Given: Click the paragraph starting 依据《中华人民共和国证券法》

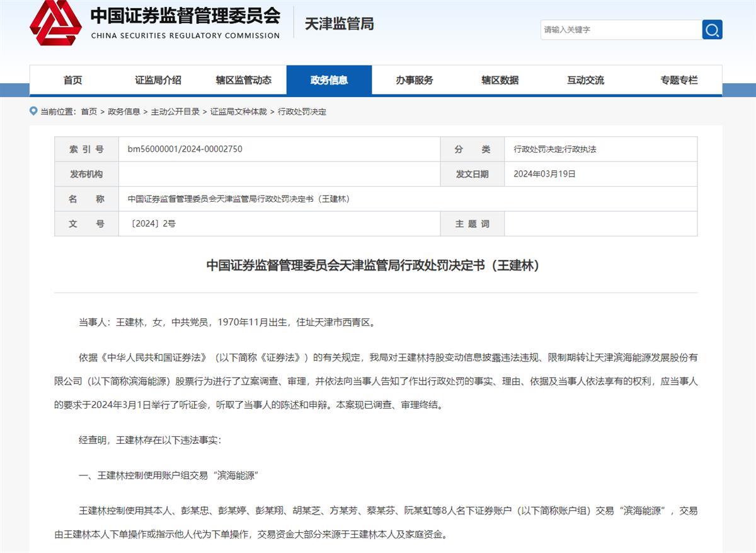Looking at the screenshot, I should pos(375,381).
